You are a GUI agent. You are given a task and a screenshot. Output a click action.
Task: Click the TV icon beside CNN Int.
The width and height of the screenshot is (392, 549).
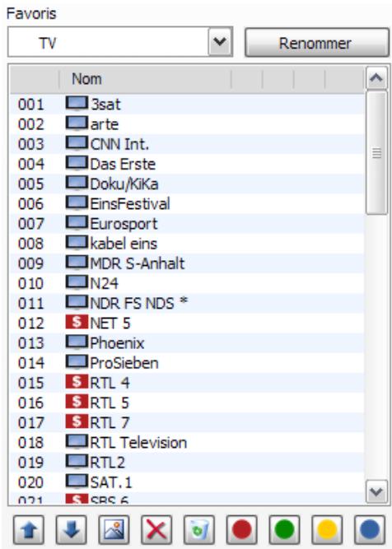coord(77,143)
